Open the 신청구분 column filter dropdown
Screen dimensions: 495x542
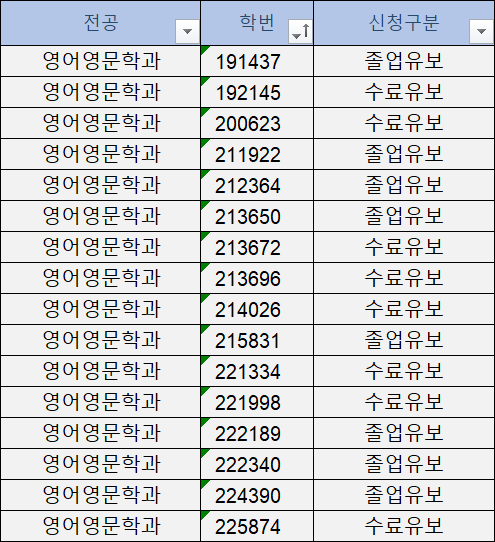pyautogui.click(x=481, y=31)
